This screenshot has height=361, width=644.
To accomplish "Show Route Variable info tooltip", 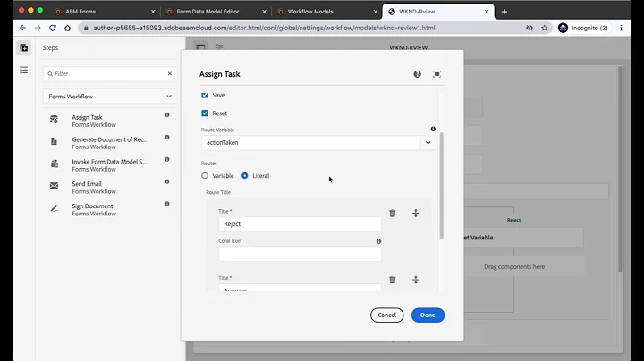I will [x=433, y=129].
